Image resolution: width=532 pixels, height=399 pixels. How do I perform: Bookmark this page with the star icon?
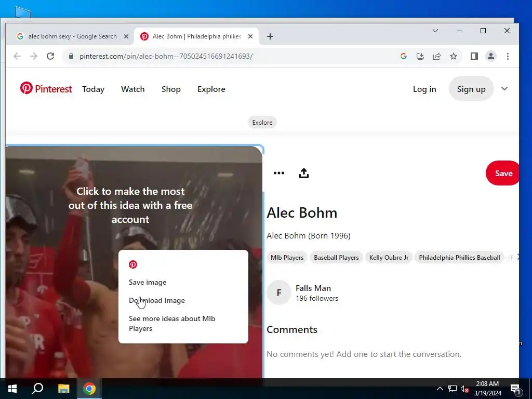click(x=454, y=56)
